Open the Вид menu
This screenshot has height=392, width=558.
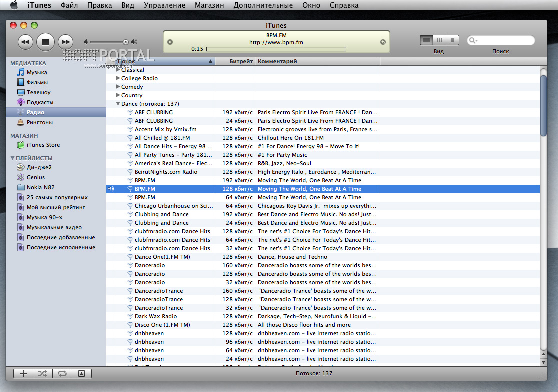(x=128, y=5)
